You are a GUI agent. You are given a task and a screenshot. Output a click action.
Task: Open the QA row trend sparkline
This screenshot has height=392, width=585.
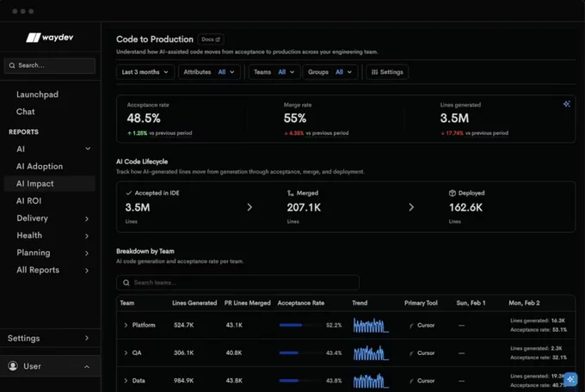(371, 352)
